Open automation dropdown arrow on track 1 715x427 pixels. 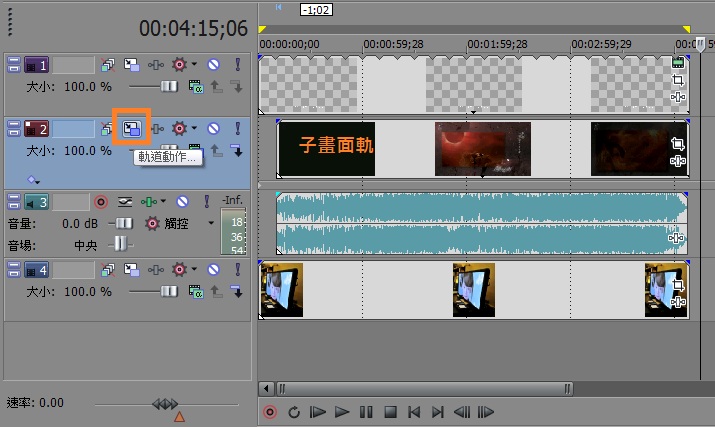click(194, 64)
